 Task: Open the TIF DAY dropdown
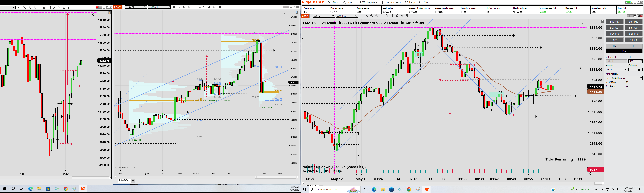tap(635, 61)
